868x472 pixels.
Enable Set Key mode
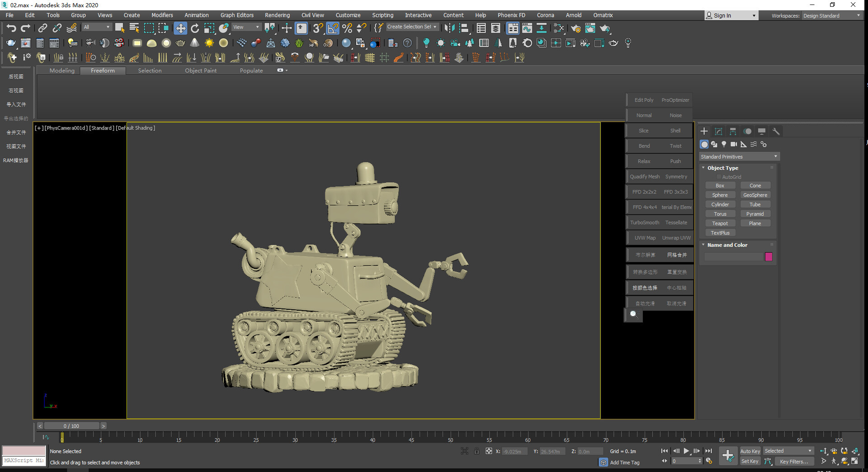point(750,461)
